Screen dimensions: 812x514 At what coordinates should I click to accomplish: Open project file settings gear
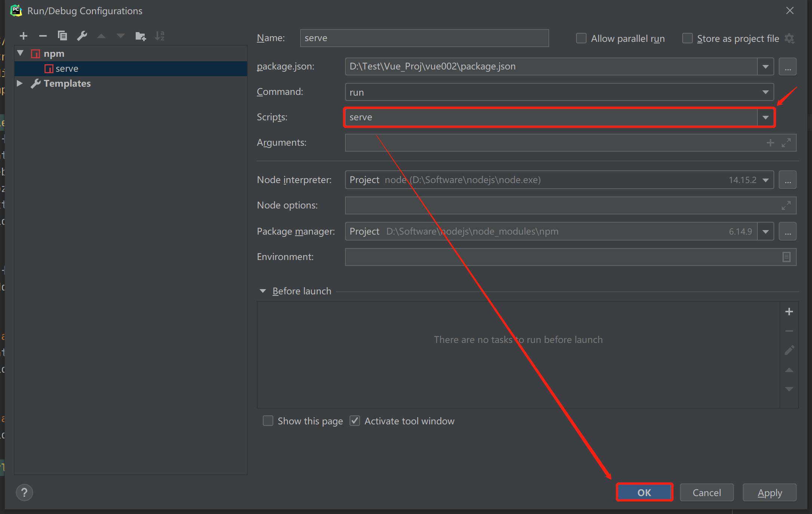tap(790, 38)
